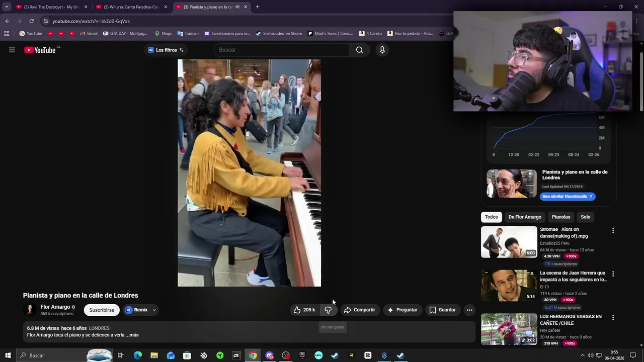The image size is (644, 362).
Task: Open the tab search dropdown arrow
Action: [7, 7]
